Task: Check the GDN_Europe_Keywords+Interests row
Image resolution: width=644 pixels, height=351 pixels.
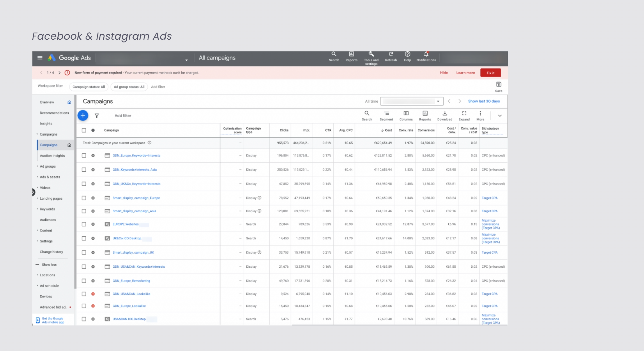Action: 84,155
